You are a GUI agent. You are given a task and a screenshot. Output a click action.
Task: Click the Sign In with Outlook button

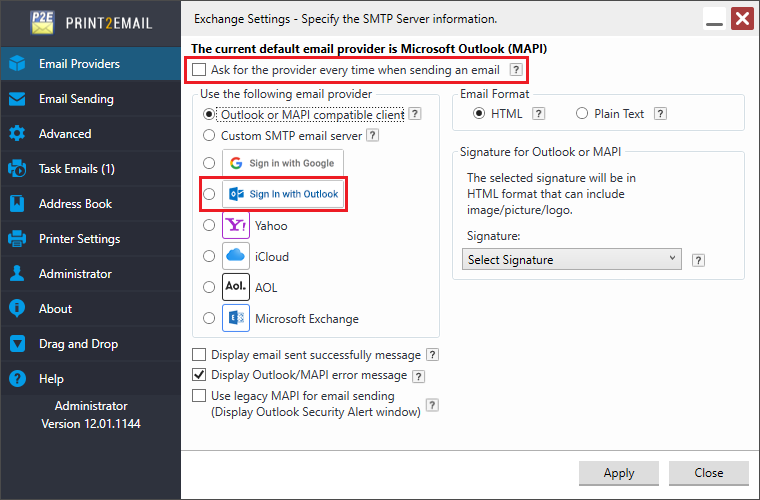click(x=283, y=194)
